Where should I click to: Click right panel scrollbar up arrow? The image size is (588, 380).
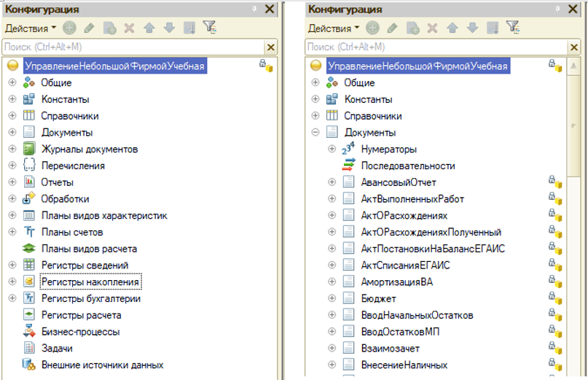point(573,66)
